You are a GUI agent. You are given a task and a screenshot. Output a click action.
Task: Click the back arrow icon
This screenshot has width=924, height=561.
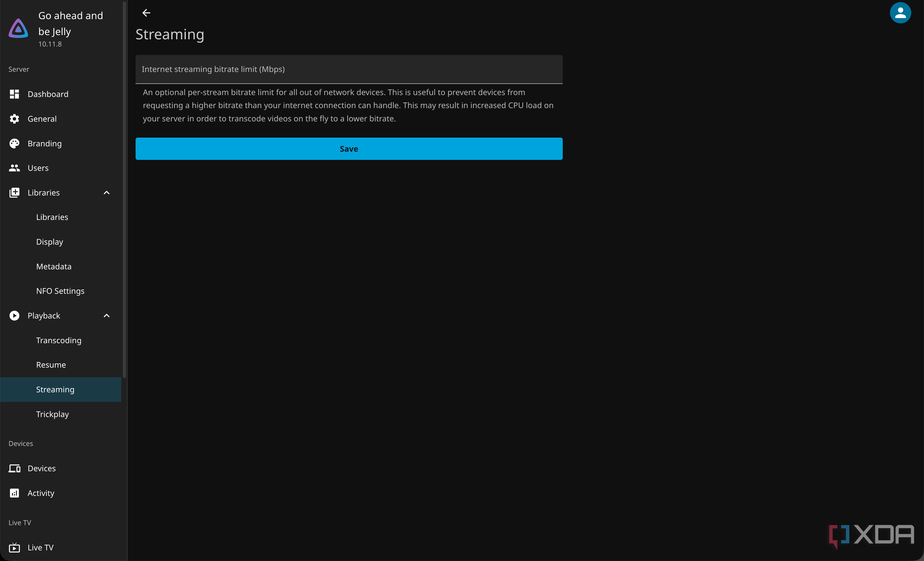click(146, 13)
